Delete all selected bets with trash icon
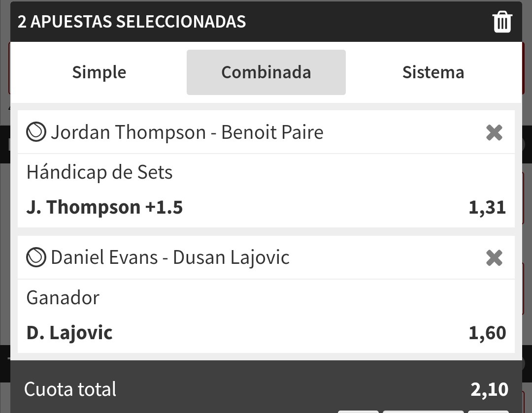The image size is (532, 413). coord(502,22)
